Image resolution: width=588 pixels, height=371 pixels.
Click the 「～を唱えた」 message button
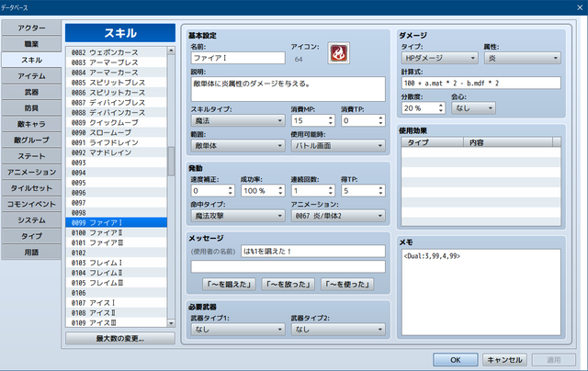[229, 285]
